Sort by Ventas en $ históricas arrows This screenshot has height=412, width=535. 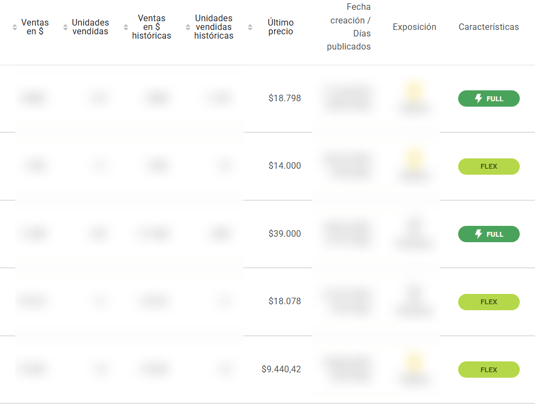[x=126, y=27]
